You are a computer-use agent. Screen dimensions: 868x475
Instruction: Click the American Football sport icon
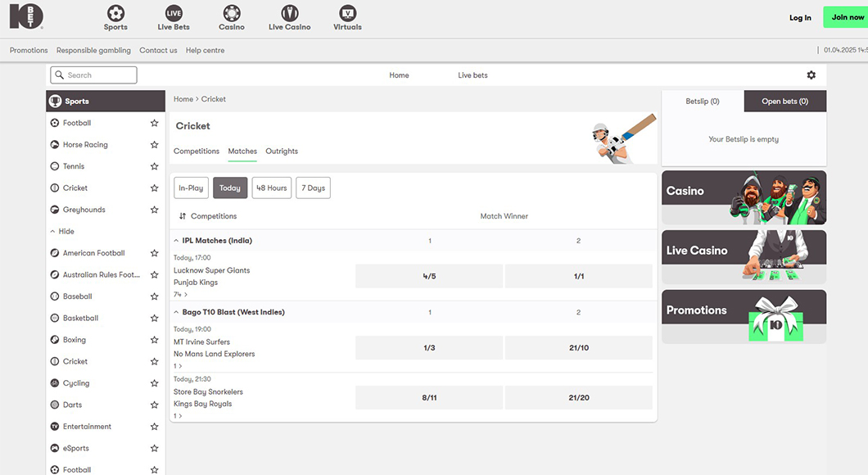(x=55, y=253)
